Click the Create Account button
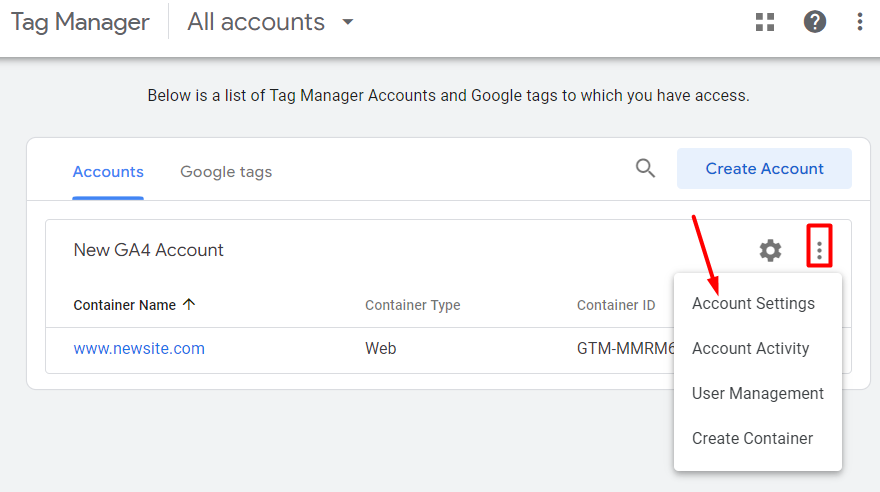Screen dimensions: 880x492 764,168
